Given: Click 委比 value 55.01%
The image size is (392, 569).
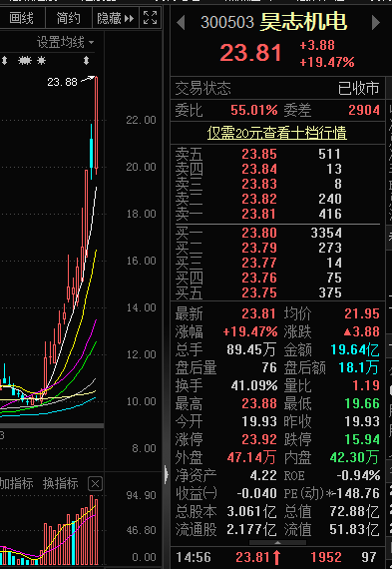Looking at the screenshot, I should point(253,110).
